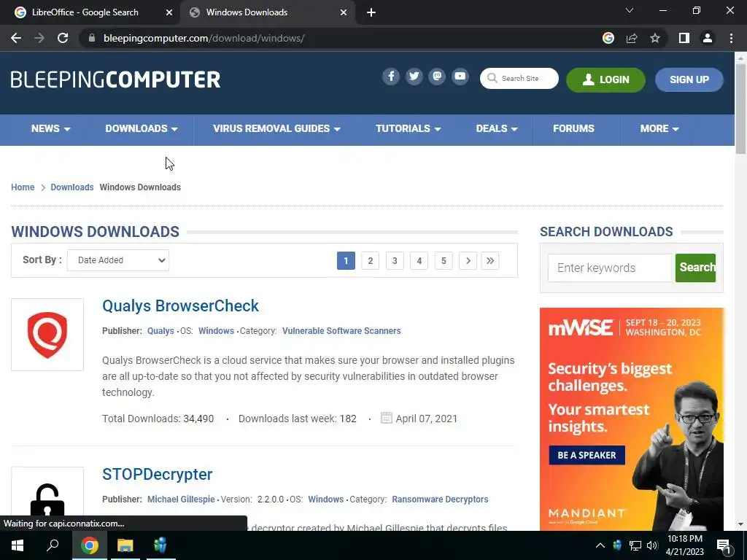Click the network tray icon
The width and height of the screenshot is (747, 560).
coord(635,545)
